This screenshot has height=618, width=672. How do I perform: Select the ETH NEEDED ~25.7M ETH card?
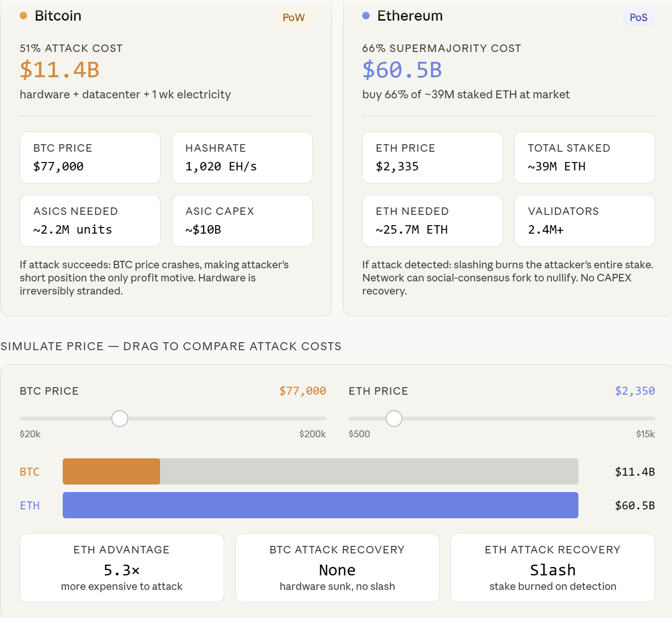[x=432, y=221]
